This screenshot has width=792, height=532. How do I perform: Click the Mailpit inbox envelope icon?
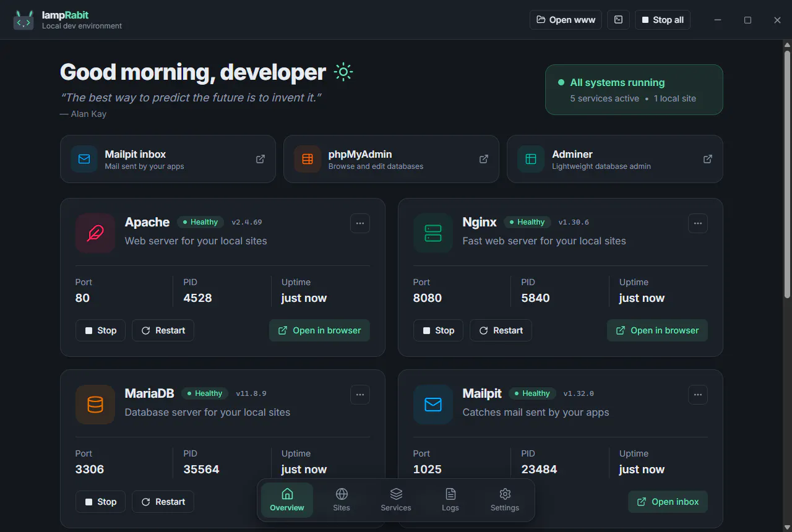click(84, 159)
